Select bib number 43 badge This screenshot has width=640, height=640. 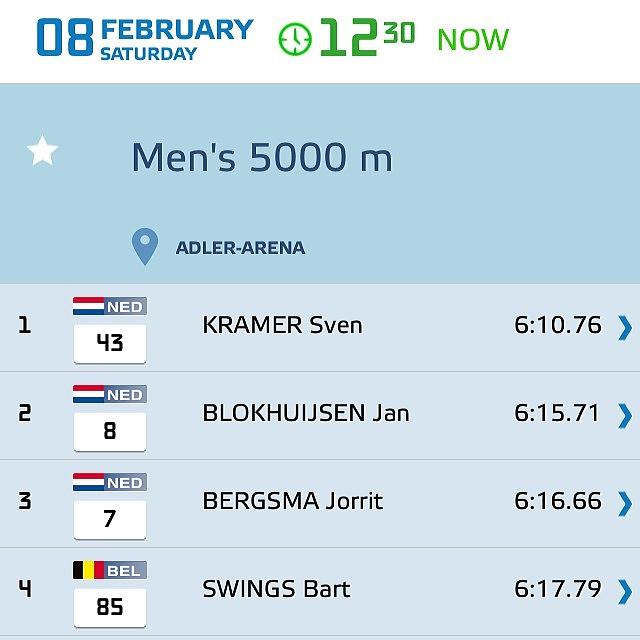[110, 343]
